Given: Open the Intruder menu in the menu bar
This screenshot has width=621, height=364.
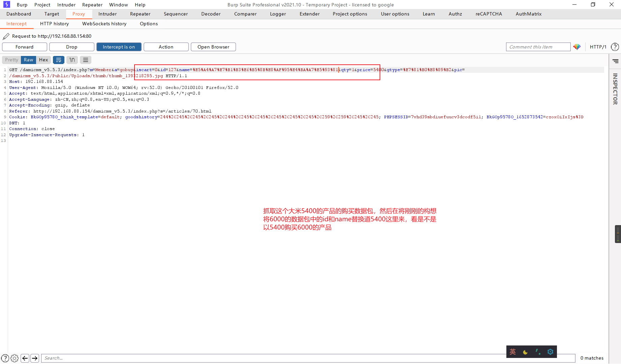Looking at the screenshot, I should (66, 4).
